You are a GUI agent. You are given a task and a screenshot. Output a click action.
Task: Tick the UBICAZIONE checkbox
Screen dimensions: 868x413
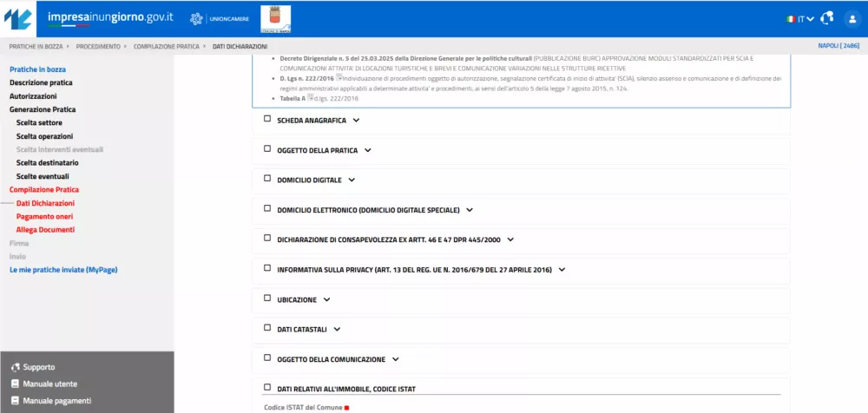(267, 298)
